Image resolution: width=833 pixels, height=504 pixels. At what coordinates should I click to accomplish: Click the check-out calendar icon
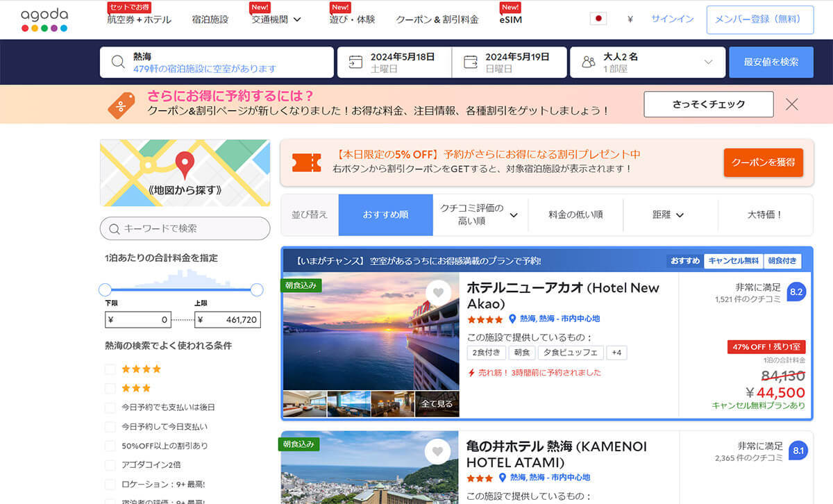[x=470, y=62]
